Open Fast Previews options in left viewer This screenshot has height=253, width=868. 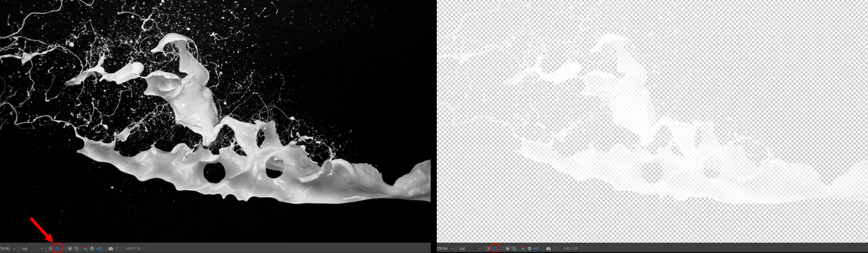click(51, 248)
